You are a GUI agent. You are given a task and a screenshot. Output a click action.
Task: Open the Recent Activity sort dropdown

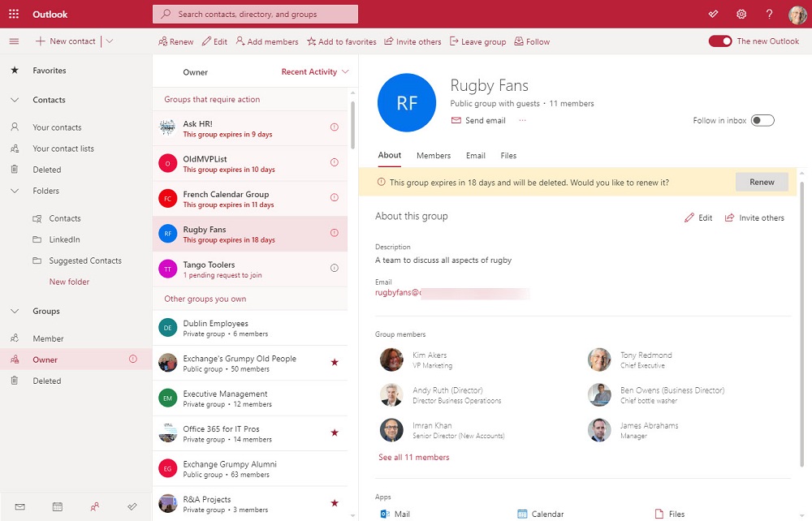point(314,72)
